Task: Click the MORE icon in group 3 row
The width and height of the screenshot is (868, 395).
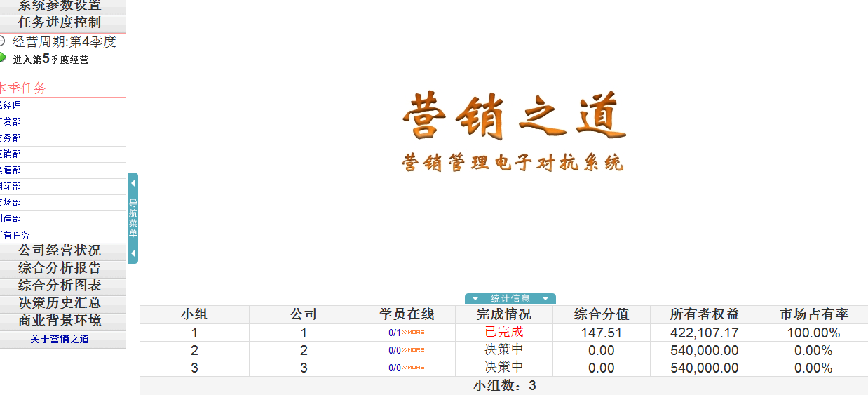Action: point(413,368)
